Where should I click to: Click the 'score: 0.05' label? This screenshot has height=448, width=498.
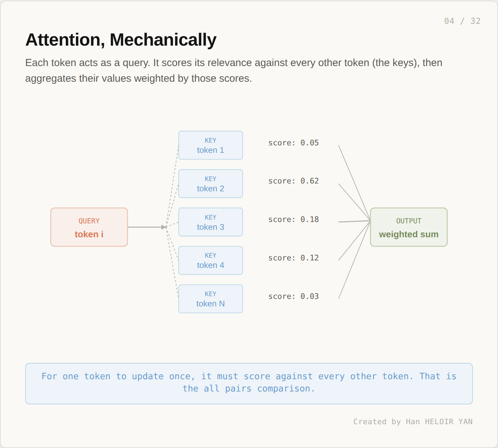(x=294, y=143)
